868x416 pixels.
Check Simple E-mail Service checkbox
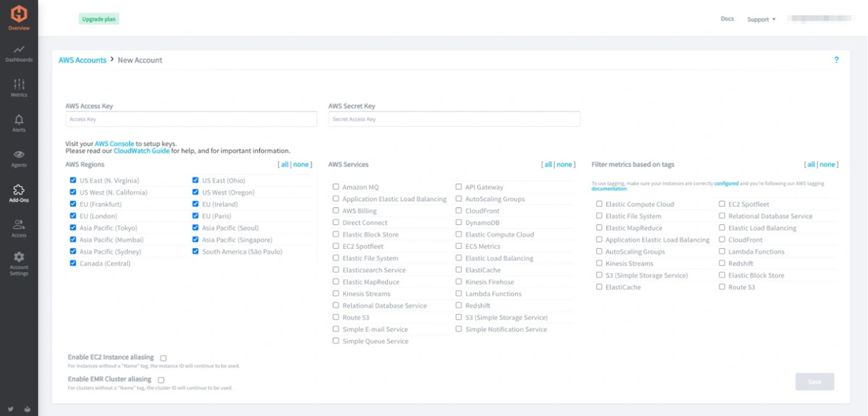click(x=336, y=329)
